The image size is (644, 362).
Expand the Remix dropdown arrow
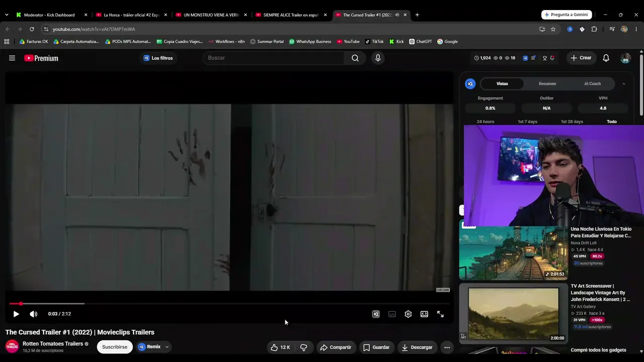point(167,347)
